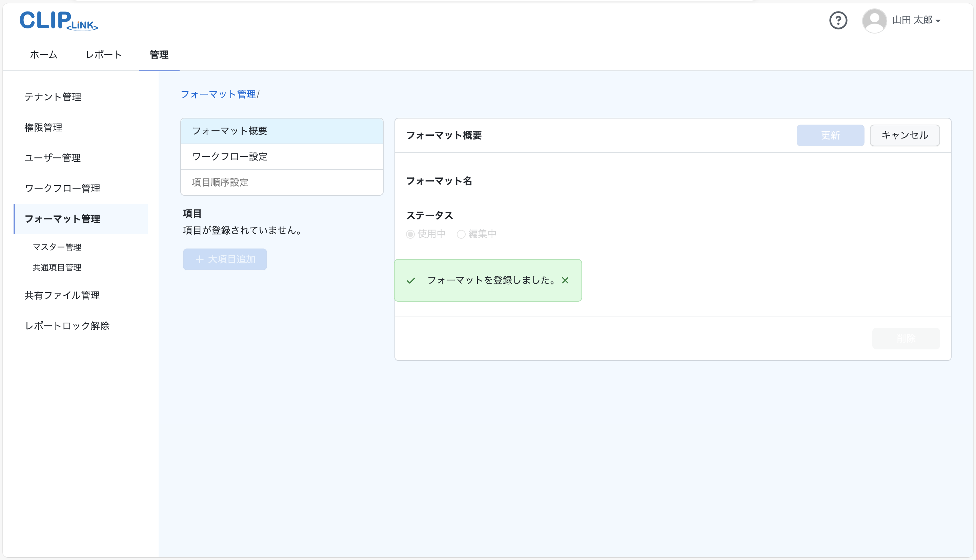Switch to the レポート tab
Image resolution: width=976 pixels, height=560 pixels.
coord(103,55)
